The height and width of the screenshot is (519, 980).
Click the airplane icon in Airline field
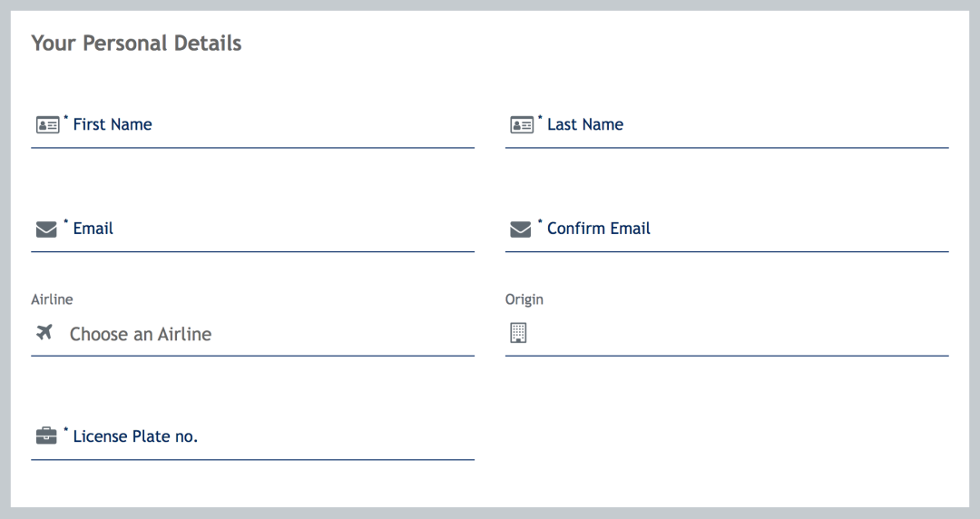point(44,332)
